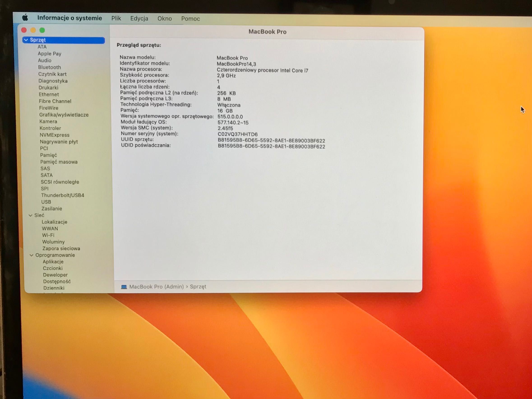Select Apple Pay in the sidebar
Screen dimensions: 532x399
50,54
